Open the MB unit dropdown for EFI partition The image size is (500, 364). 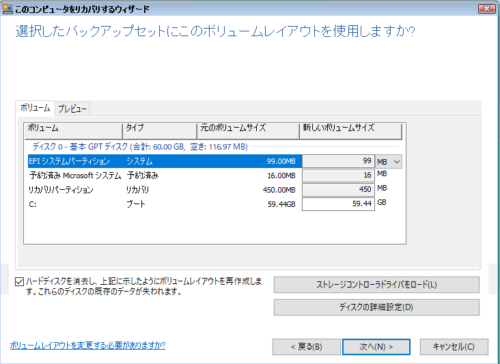click(388, 162)
